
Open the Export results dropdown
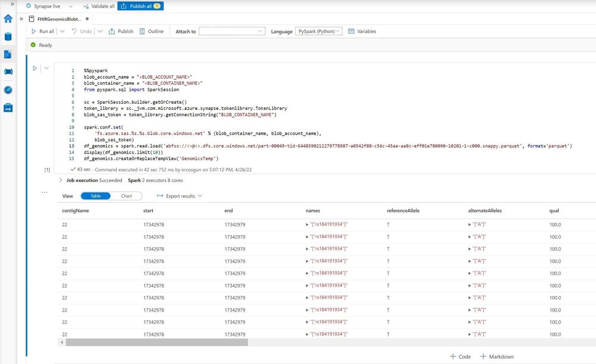click(180, 196)
